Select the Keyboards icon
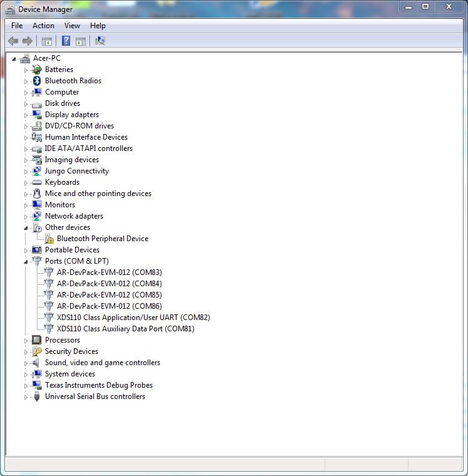 pos(37,182)
